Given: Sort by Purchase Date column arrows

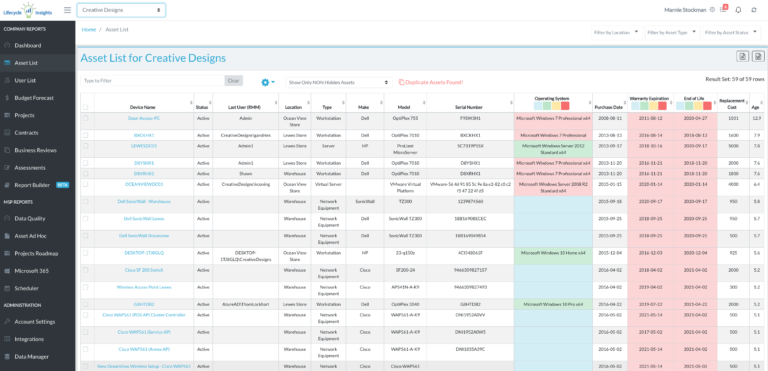Looking at the screenshot, I should point(625,102).
